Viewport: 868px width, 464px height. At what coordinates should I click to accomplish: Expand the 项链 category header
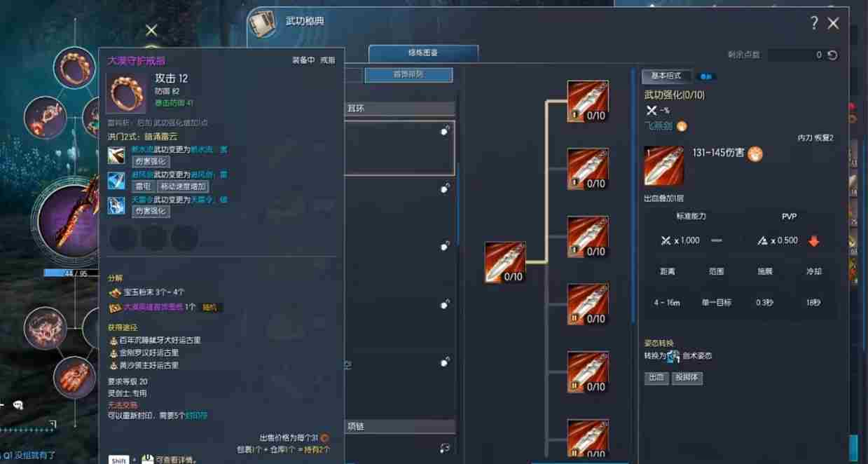400,426
